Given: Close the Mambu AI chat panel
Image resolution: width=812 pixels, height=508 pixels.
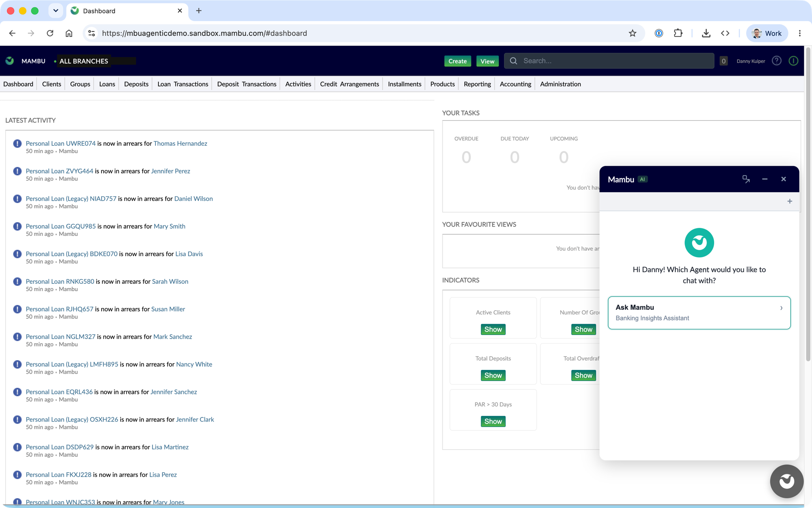Looking at the screenshot, I should click(x=784, y=179).
